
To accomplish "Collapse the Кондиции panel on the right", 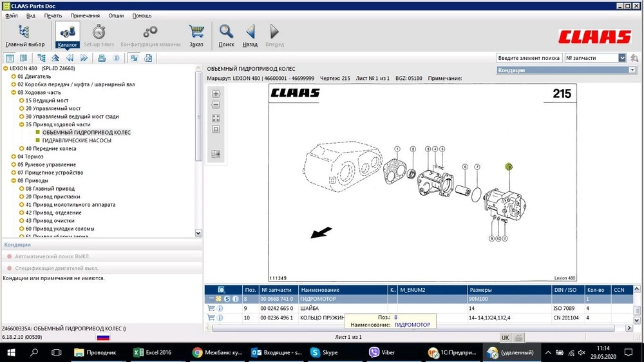I will (633, 70).
